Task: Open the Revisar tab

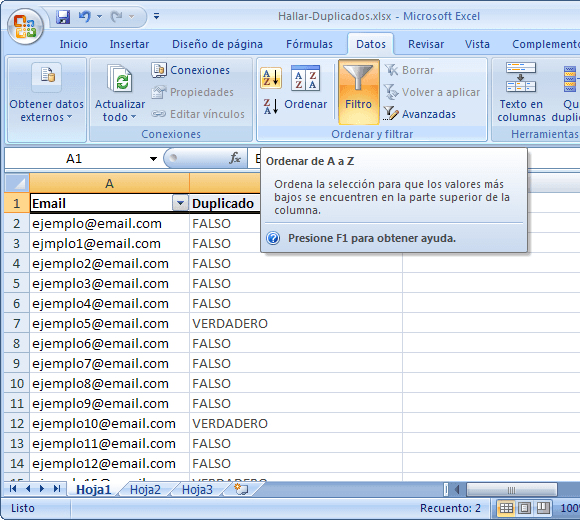Action: [x=426, y=44]
